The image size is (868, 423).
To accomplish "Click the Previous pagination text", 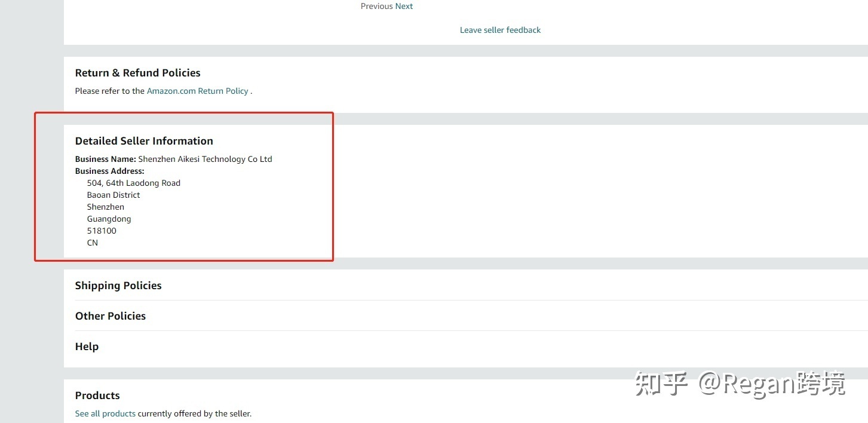I will (x=376, y=7).
